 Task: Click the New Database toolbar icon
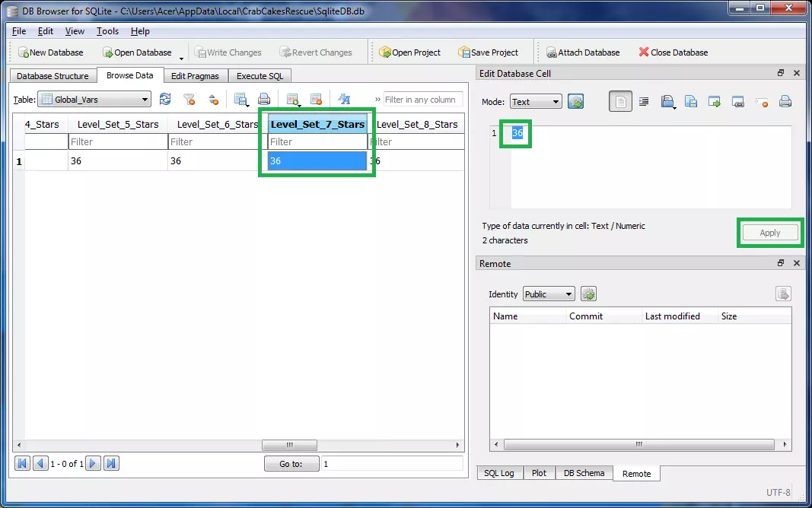(x=24, y=52)
